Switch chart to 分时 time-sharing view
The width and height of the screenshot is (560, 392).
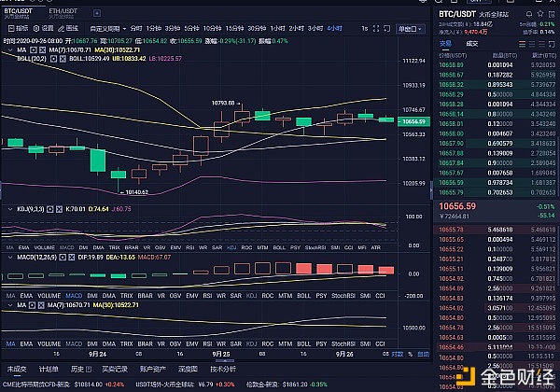pos(136,28)
